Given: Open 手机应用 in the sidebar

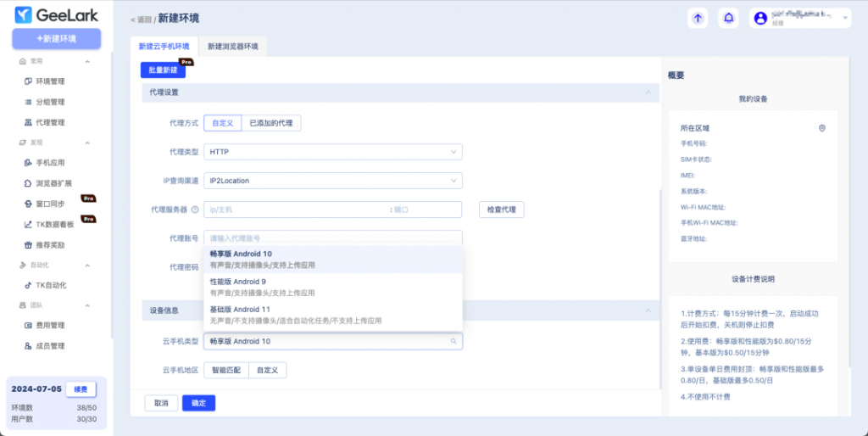Looking at the screenshot, I should [50, 163].
